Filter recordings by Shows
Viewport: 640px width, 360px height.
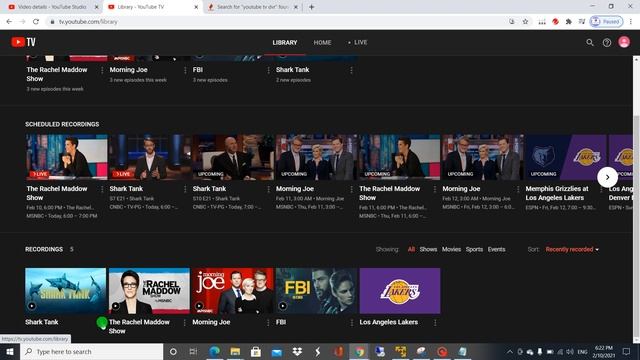428,249
